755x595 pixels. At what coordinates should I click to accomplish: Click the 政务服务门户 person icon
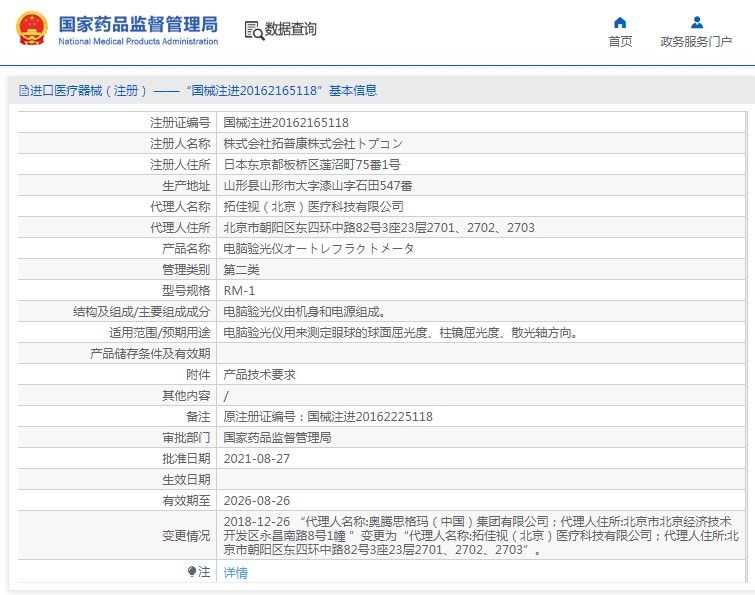[x=696, y=22]
